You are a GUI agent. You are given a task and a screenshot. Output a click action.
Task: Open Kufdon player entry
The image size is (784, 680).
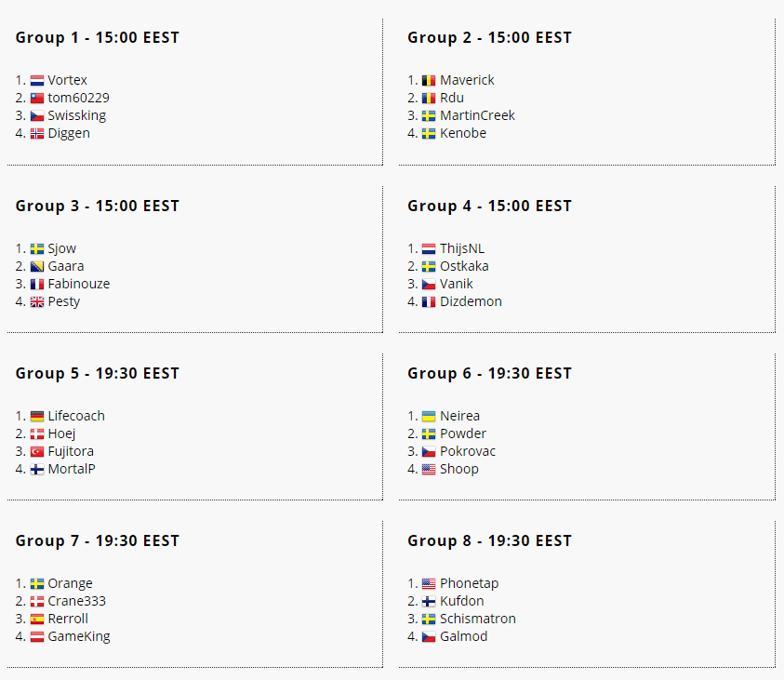click(x=462, y=601)
